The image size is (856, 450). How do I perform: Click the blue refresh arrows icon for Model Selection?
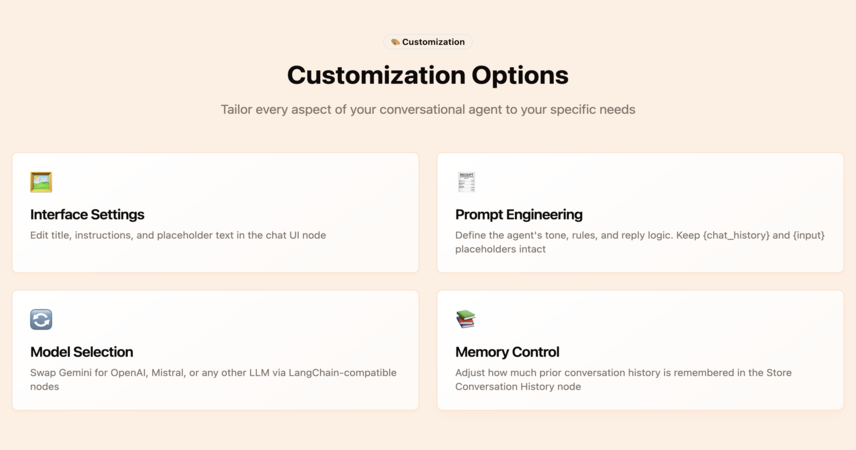click(x=41, y=319)
